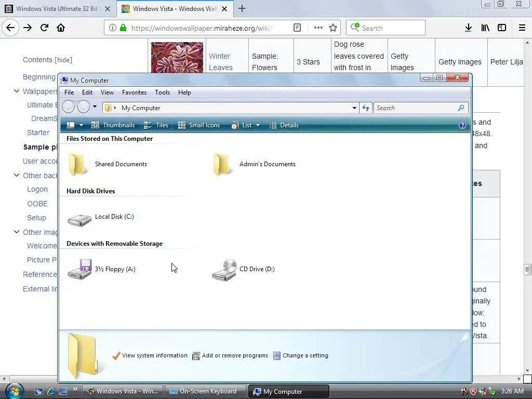532x399 pixels.
Task: Open the Logon contents link
Action: pos(37,189)
